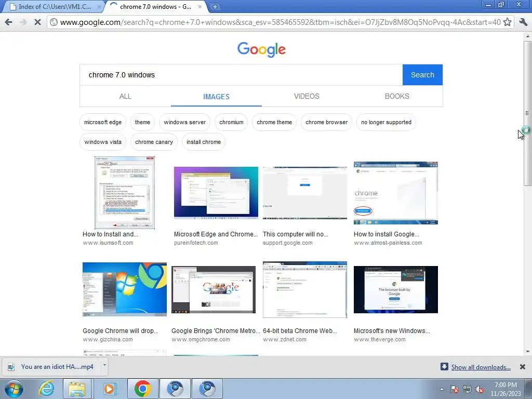Click the blue Search button
This screenshot has width=532, height=399.
click(x=422, y=75)
